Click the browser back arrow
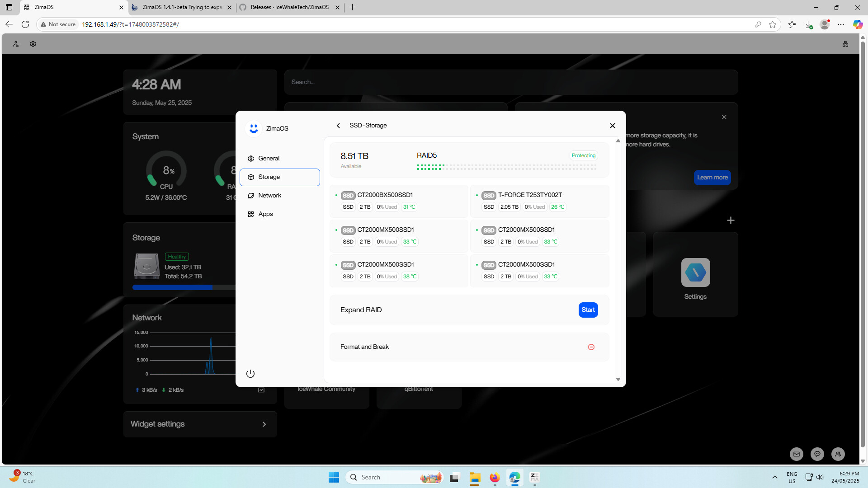The width and height of the screenshot is (868, 488). [x=9, y=24]
